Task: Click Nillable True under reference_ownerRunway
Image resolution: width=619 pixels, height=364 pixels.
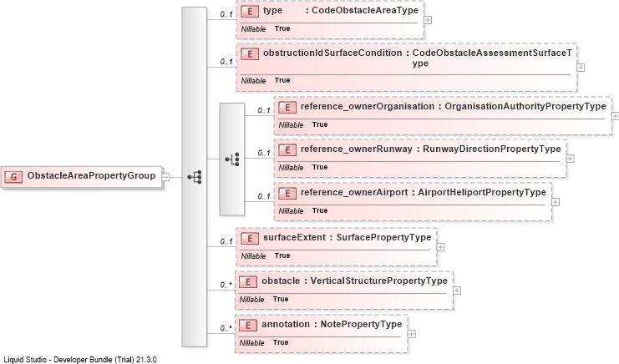Action: click(x=303, y=167)
